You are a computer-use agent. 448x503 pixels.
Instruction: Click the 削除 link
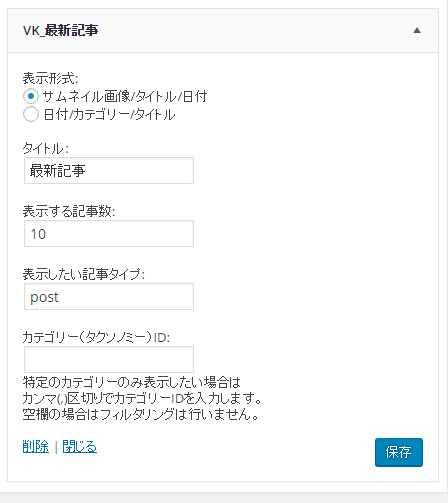coord(36,446)
